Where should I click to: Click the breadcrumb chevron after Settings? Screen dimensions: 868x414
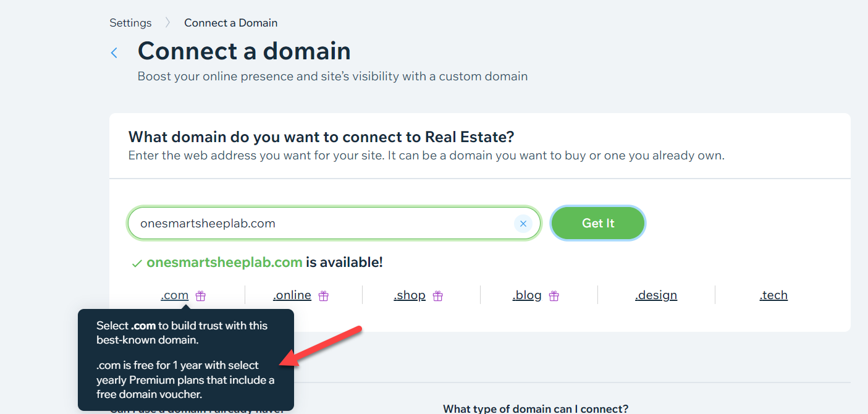[x=167, y=23]
